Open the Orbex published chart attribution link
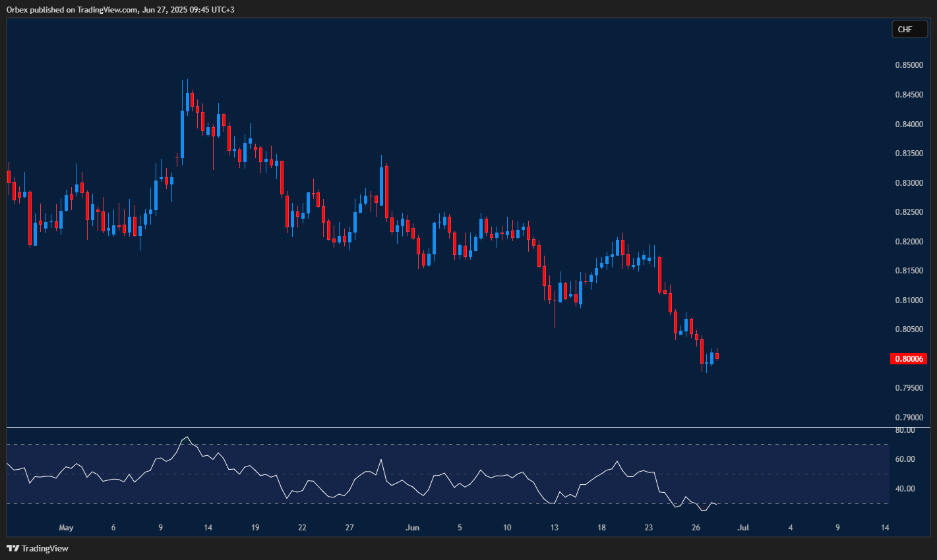The image size is (937, 560). (x=119, y=9)
